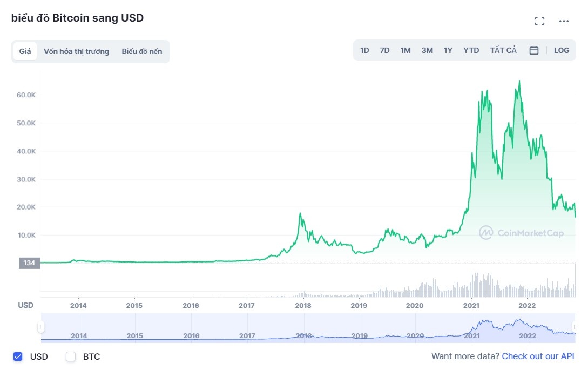The width and height of the screenshot is (588, 370).
Task: Toggle LOG scale on the chart
Action: 562,50
